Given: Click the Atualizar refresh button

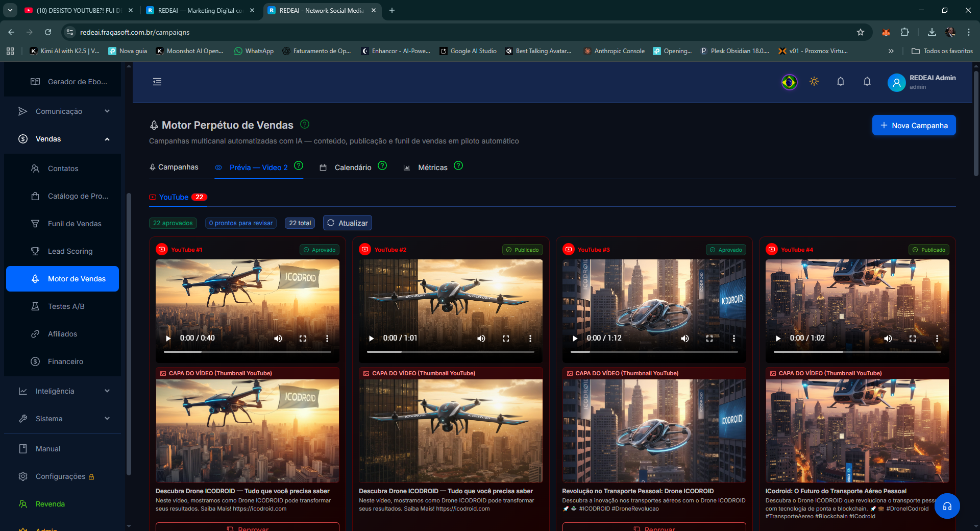Looking at the screenshot, I should (x=348, y=223).
